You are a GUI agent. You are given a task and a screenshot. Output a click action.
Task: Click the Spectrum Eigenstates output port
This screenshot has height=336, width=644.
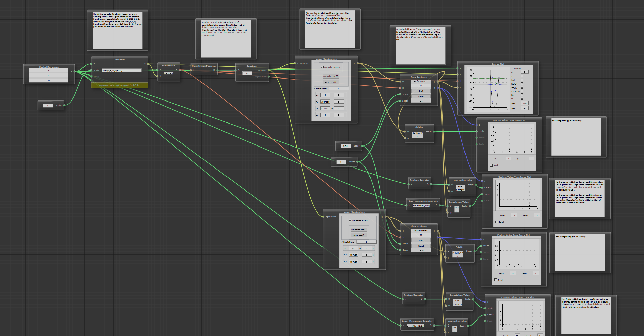pos(269,70)
